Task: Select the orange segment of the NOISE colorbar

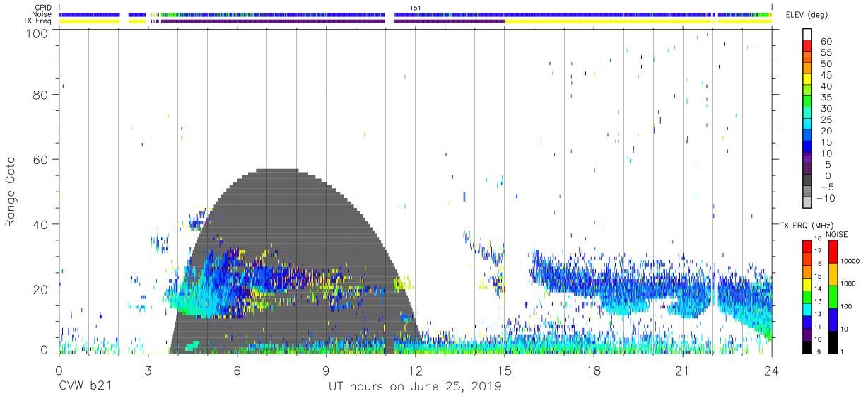Action: coord(833,274)
